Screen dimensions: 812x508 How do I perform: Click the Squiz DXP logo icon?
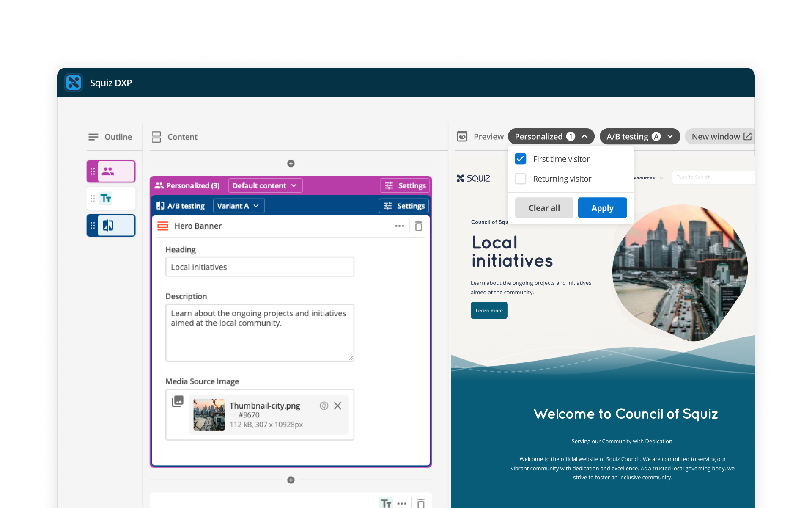pyautogui.click(x=74, y=83)
